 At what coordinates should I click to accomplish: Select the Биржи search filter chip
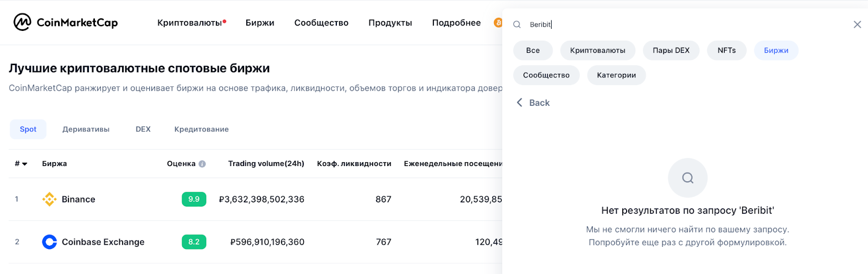776,50
